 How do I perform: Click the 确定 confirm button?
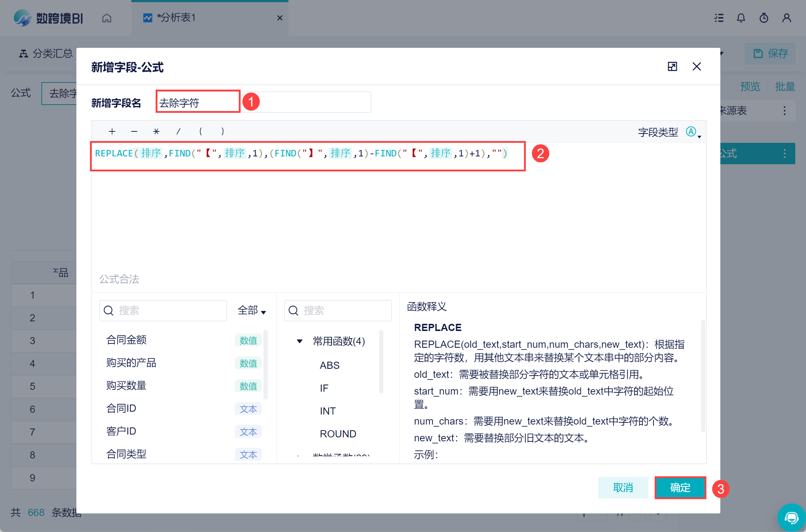click(680, 487)
